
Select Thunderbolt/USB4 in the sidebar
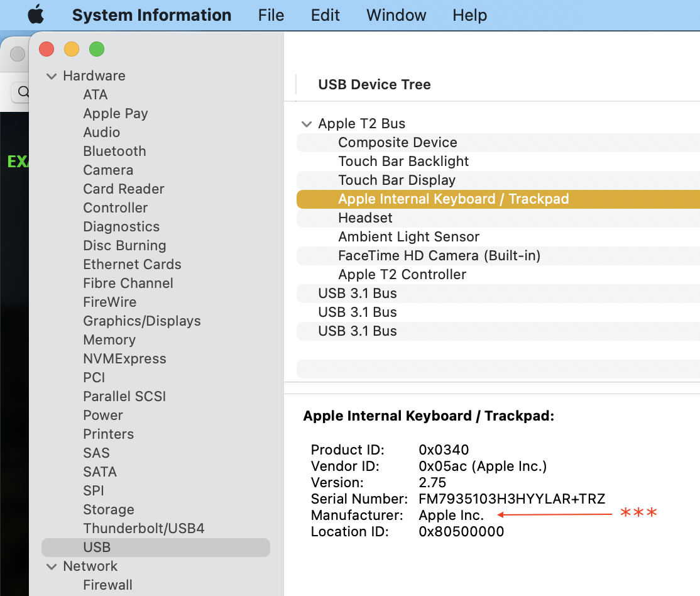[x=144, y=528]
